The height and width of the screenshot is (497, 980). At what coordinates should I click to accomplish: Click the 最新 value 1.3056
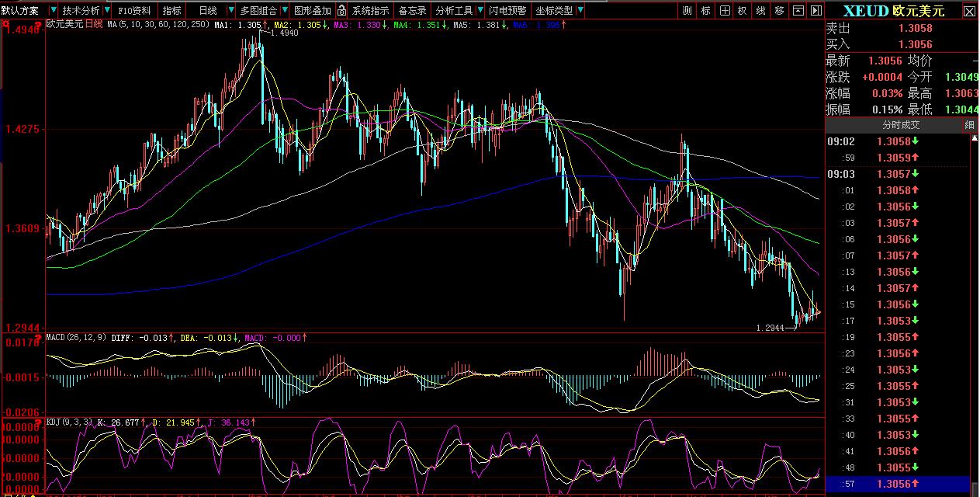[885, 61]
